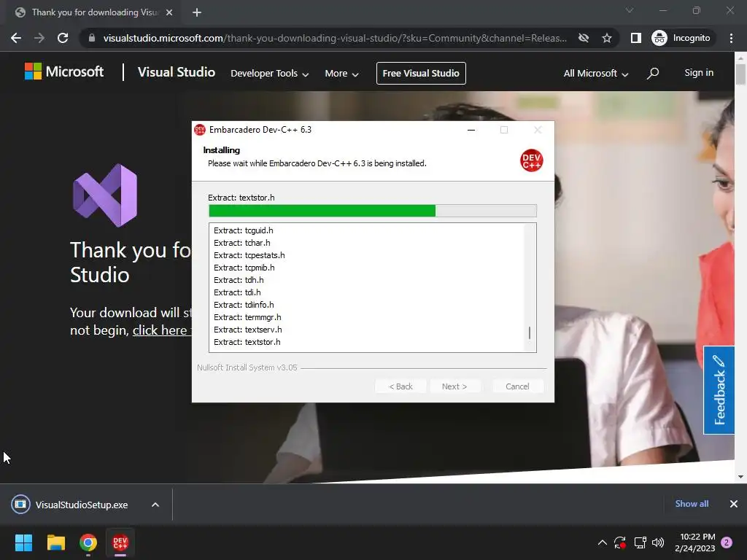
Task: Open the notification count badge
Action: pyautogui.click(x=727, y=542)
